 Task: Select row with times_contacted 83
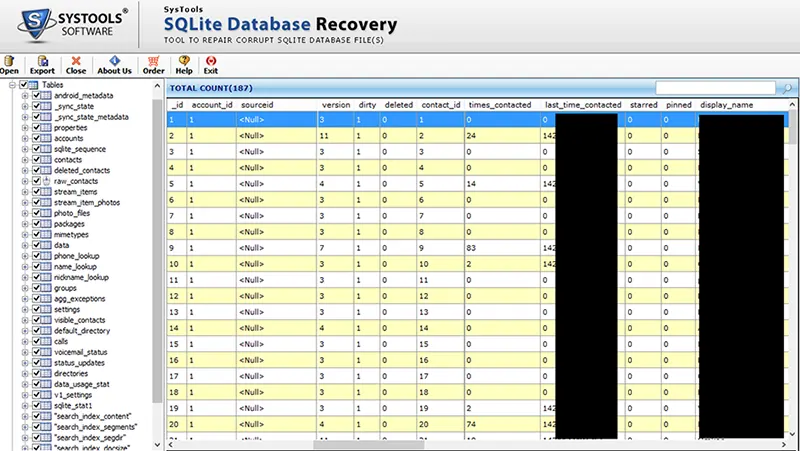pos(477,248)
